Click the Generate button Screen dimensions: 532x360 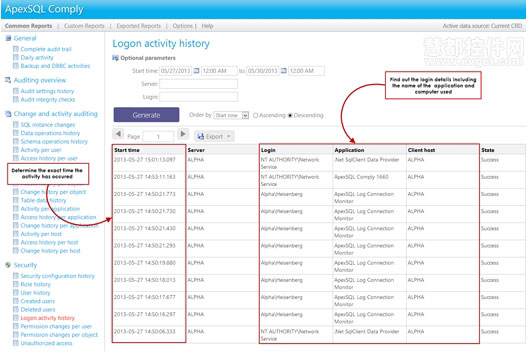[146, 115]
